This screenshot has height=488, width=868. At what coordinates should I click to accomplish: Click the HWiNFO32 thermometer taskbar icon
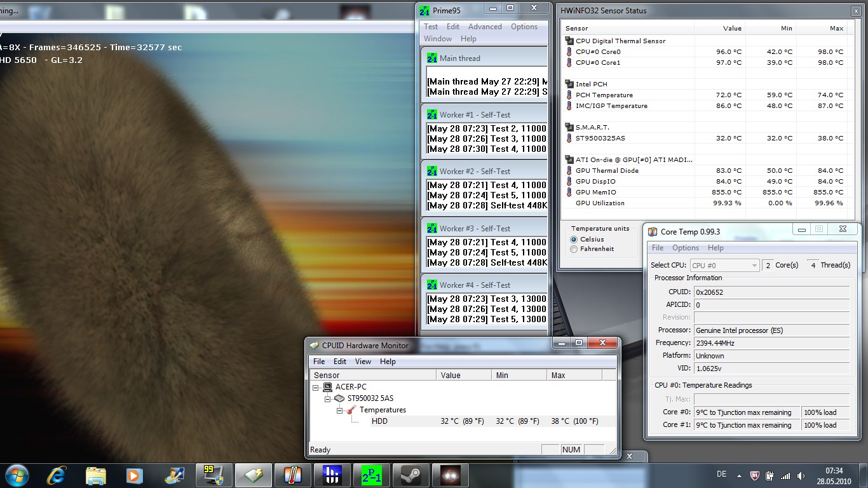pos(292,475)
